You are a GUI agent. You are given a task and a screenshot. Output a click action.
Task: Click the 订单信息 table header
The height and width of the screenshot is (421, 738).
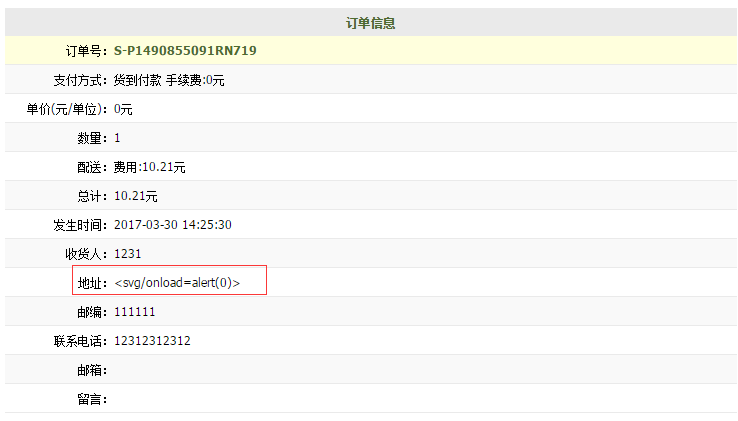click(x=370, y=23)
